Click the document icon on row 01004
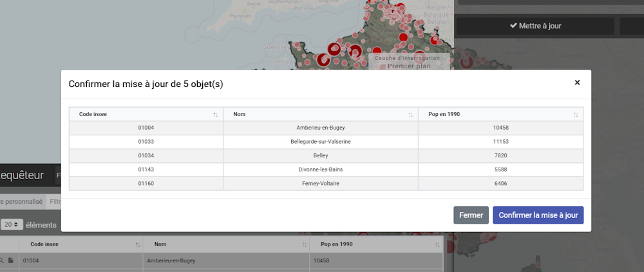644x272 pixels. tap(10, 261)
